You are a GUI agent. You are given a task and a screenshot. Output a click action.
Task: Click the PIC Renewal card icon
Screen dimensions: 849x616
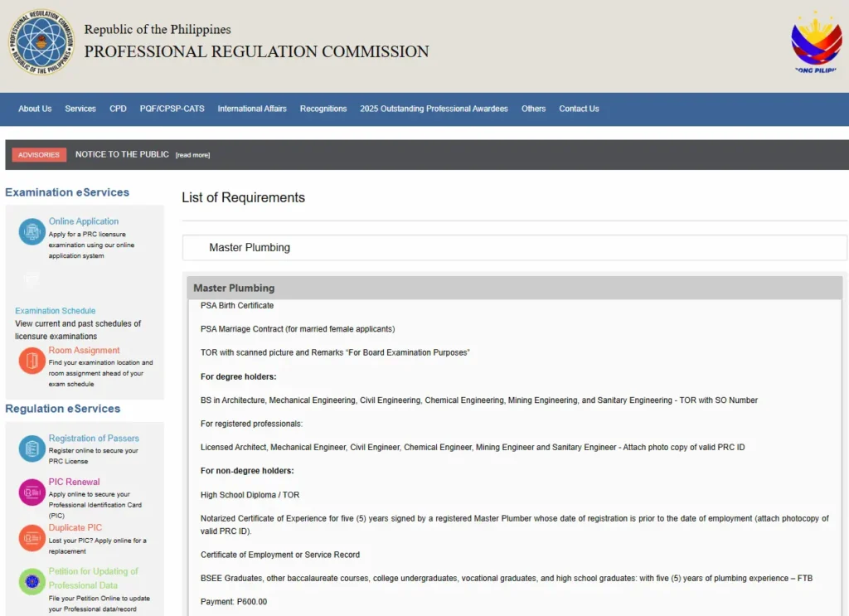(32, 492)
